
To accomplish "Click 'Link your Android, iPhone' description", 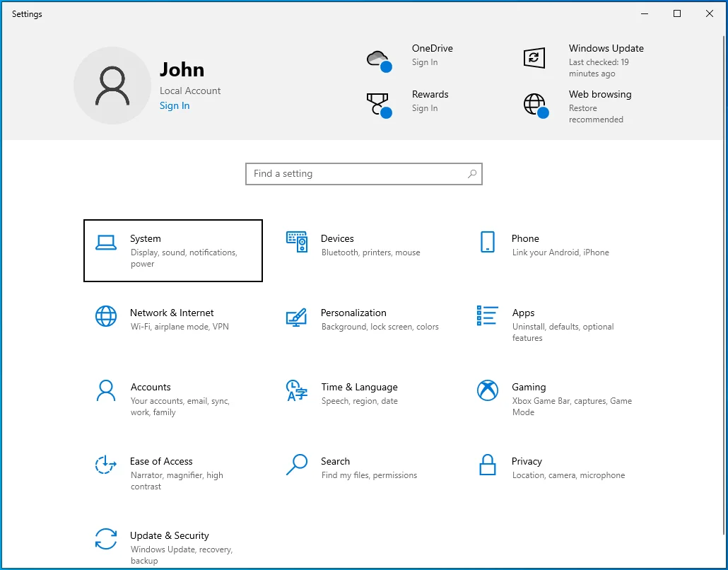I will 560,252.
